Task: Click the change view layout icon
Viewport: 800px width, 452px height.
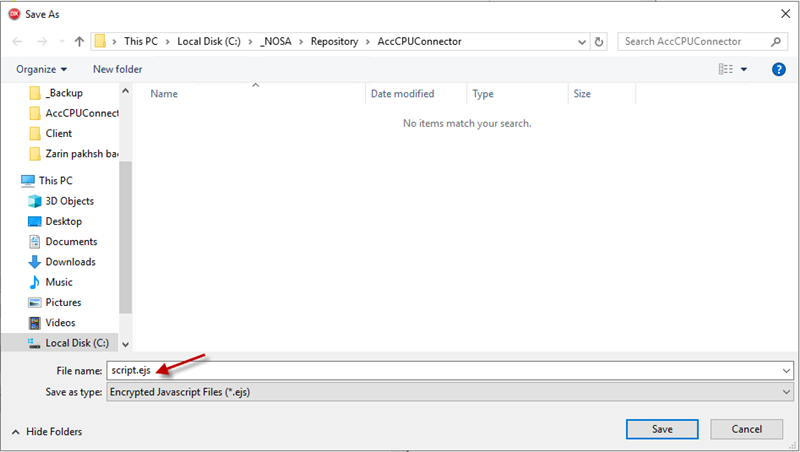Action: [x=726, y=69]
